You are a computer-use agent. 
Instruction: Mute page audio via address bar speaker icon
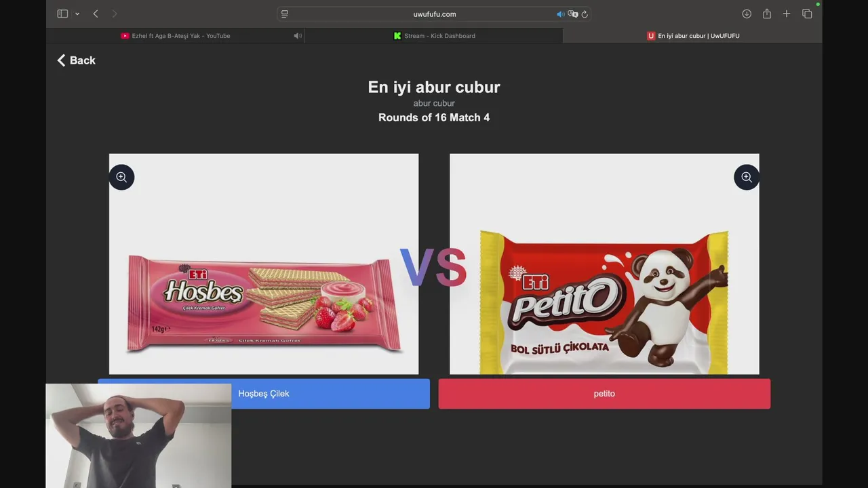(x=560, y=14)
